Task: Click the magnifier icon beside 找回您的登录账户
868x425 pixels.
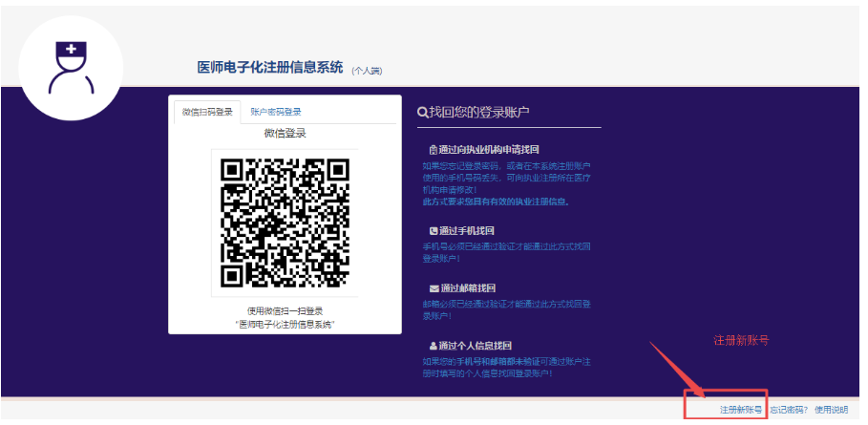Action: 422,113
